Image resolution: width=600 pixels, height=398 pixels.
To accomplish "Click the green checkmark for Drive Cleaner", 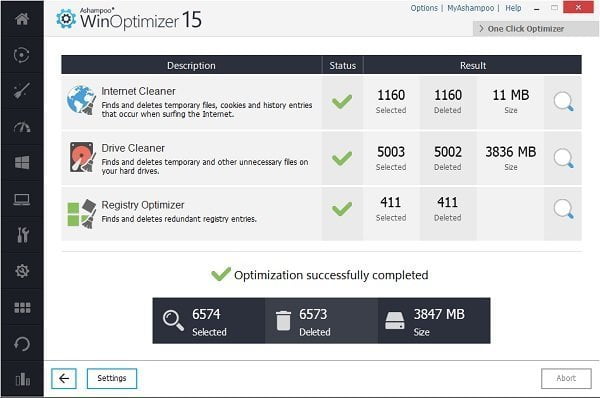I will tap(342, 158).
